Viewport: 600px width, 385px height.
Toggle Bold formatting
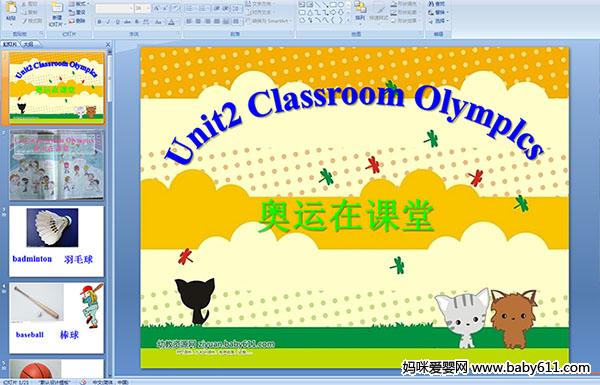click(99, 22)
